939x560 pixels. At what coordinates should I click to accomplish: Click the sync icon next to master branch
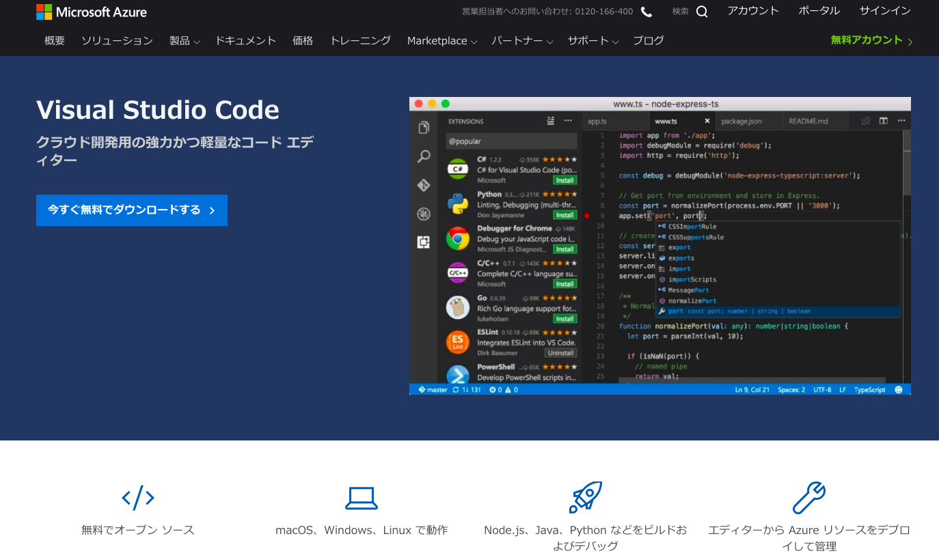coord(457,389)
